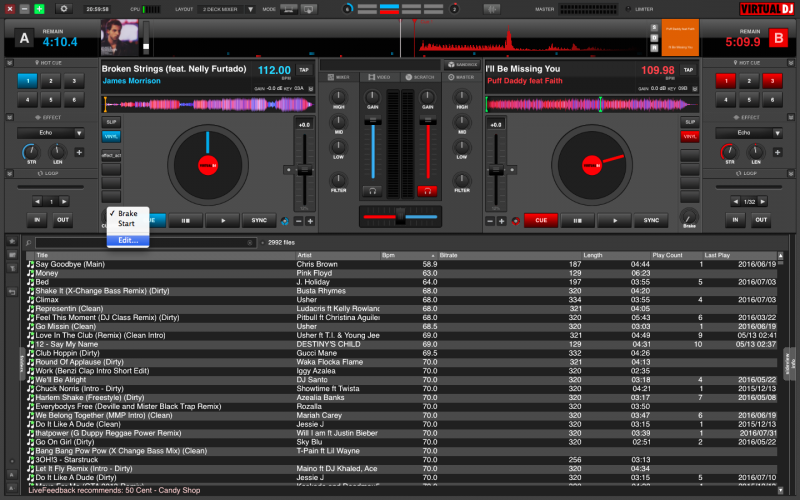This screenshot has height=500, width=800.
Task: Toggle SLIP mode on deck B
Action: [x=690, y=122]
